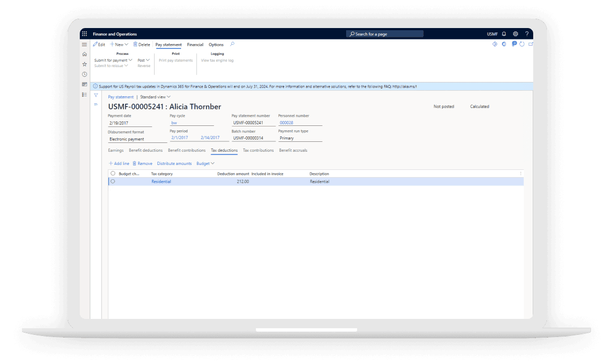
Task: Open personnel number 000028 link
Action: click(x=287, y=123)
